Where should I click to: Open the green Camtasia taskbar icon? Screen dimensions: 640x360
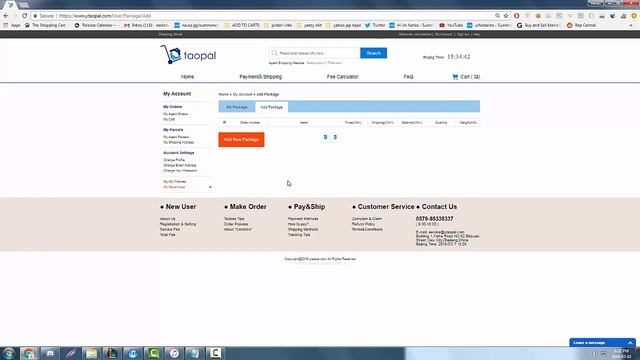tap(153, 353)
